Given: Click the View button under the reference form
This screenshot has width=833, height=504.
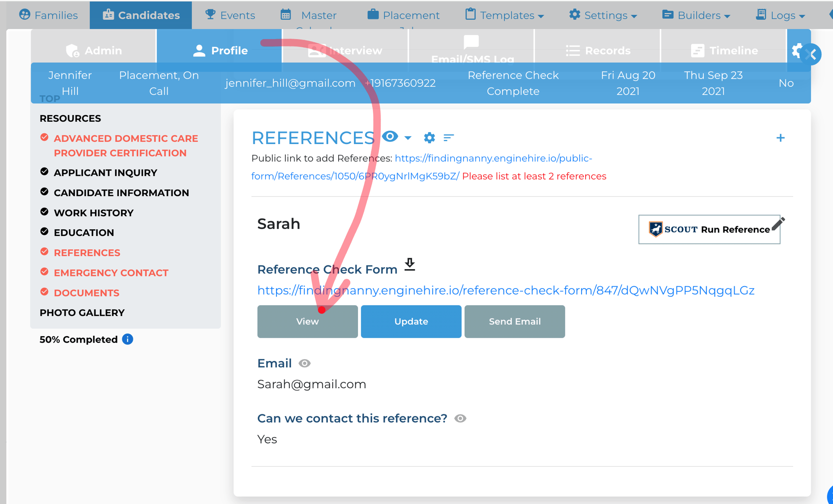Looking at the screenshot, I should (x=308, y=321).
